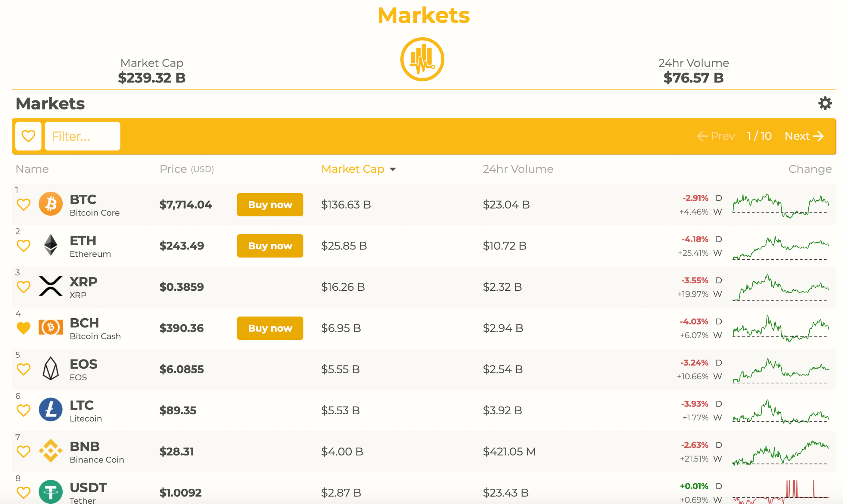Click the $76.57 B total volume
Image resolution: width=843 pixels, height=504 pixels.
click(x=693, y=78)
